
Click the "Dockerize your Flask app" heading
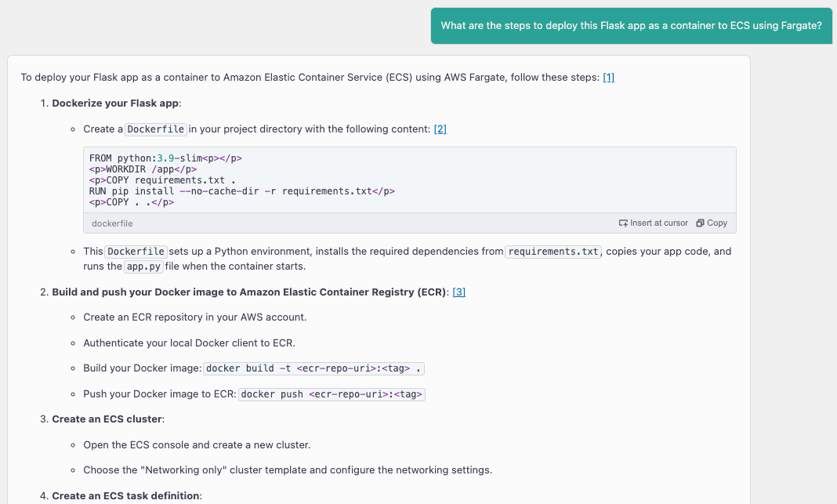[116, 103]
